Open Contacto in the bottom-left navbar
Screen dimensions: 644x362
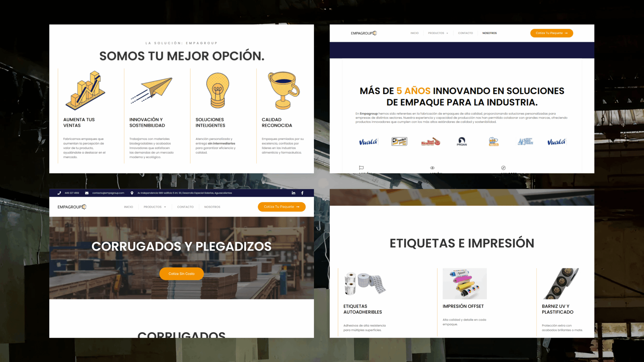coord(185,207)
